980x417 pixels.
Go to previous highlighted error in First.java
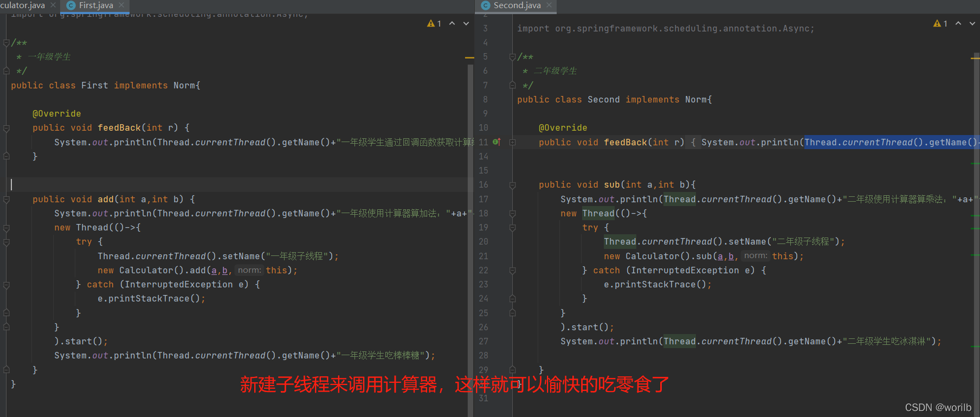tap(452, 23)
